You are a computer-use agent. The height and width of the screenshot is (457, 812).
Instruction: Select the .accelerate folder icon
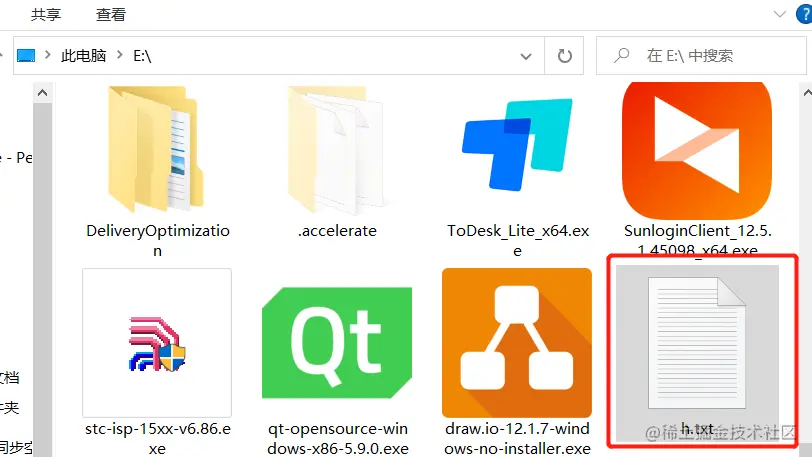pos(337,150)
